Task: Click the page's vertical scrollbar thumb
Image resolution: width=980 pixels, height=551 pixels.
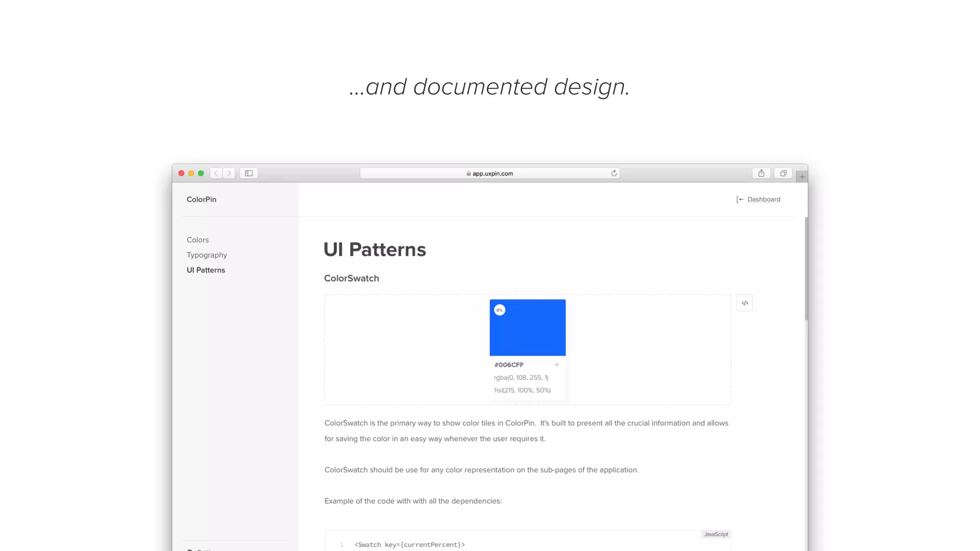Action: (x=806, y=268)
